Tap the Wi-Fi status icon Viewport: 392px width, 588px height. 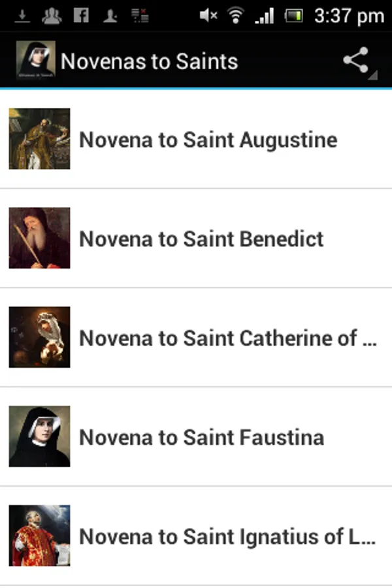pos(236,16)
